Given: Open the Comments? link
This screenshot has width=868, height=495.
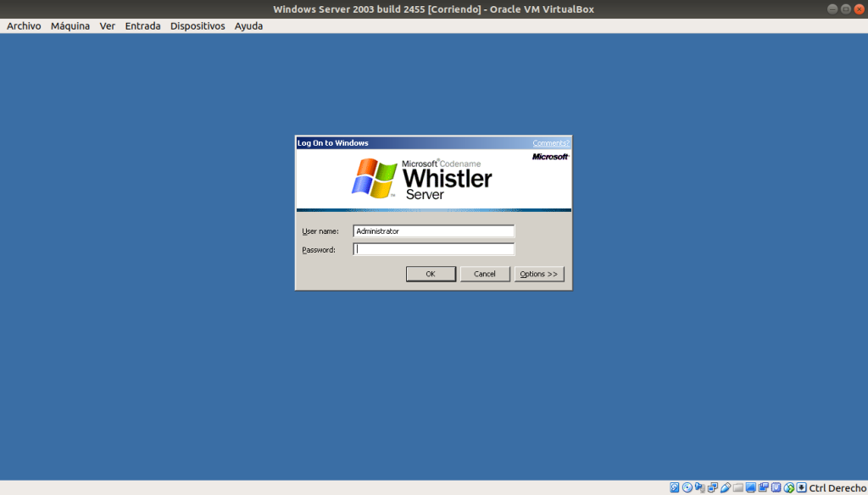Looking at the screenshot, I should [x=551, y=143].
